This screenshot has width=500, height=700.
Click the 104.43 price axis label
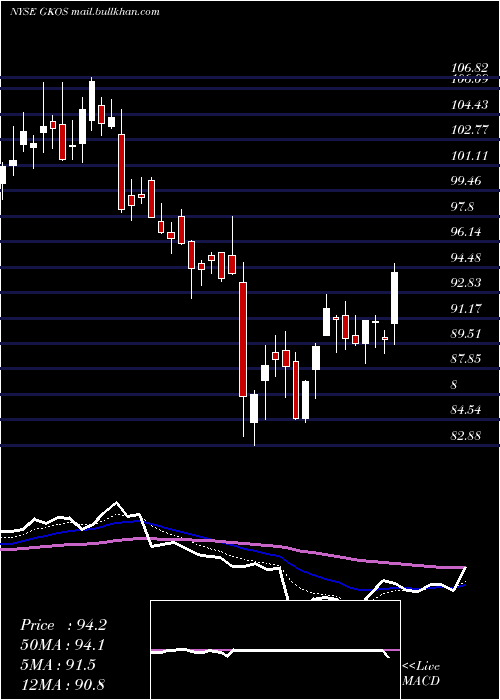click(469, 105)
